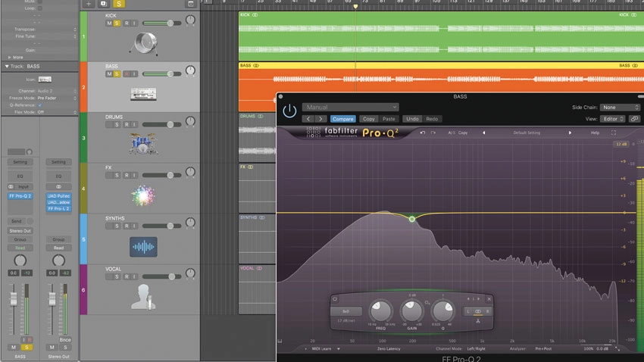Click the KICK track volume slider

(162, 23)
